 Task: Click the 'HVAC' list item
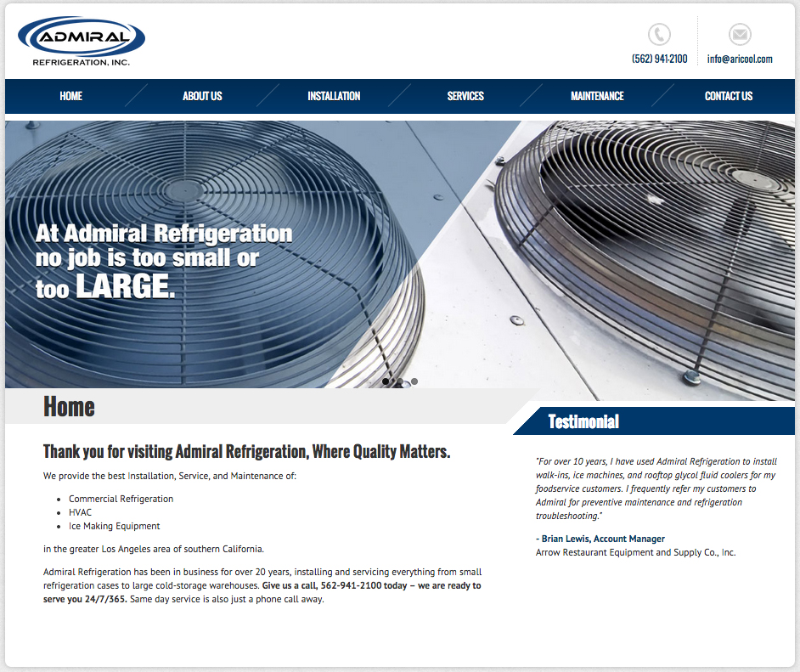coord(80,512)
